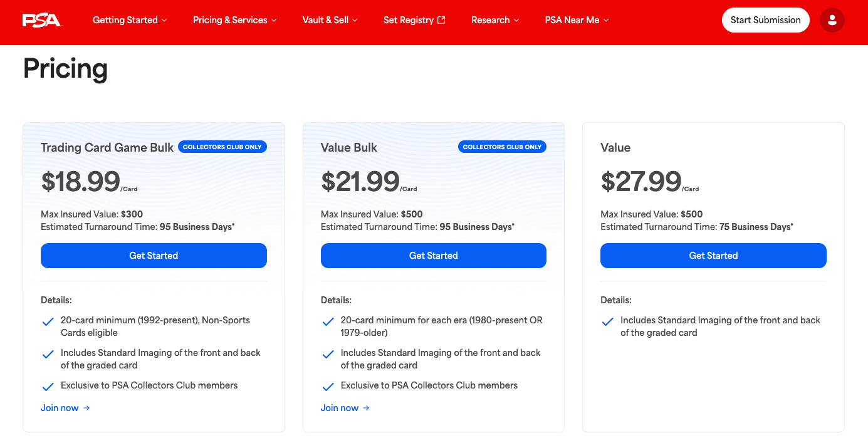868x443 pixels.
Task: Click the checkmark beside Trading Card 20-card minimum
Action: [48, 321]
